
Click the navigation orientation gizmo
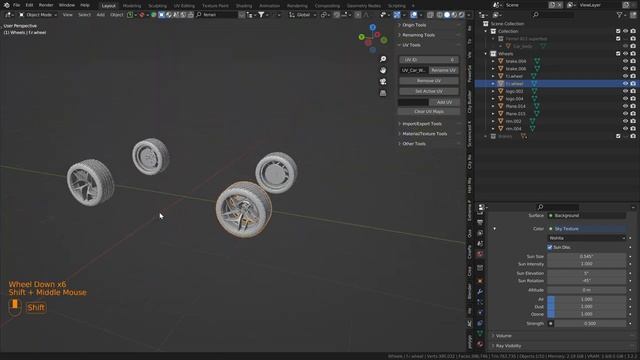(373, 38)
